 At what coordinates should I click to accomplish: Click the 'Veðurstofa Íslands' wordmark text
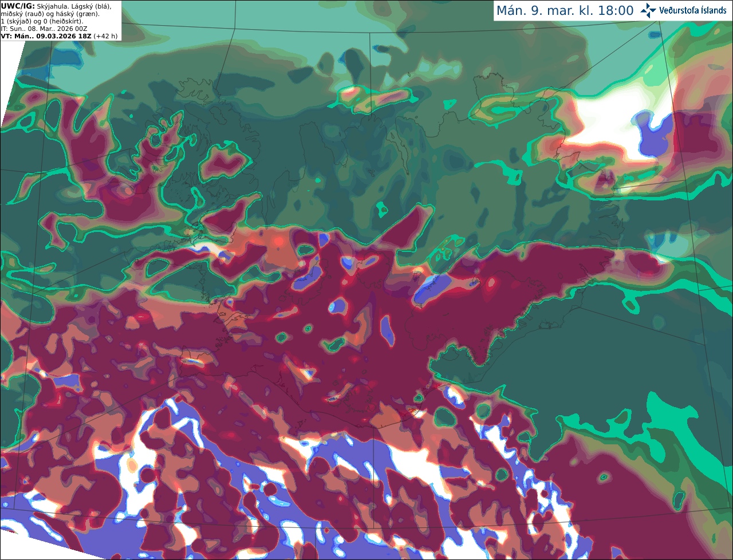coord(693,10)
